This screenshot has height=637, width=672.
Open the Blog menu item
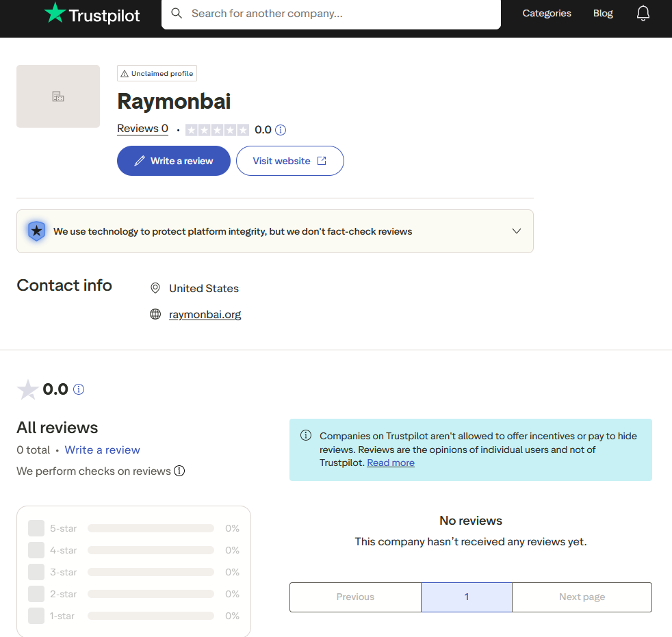tap(603, 13)
